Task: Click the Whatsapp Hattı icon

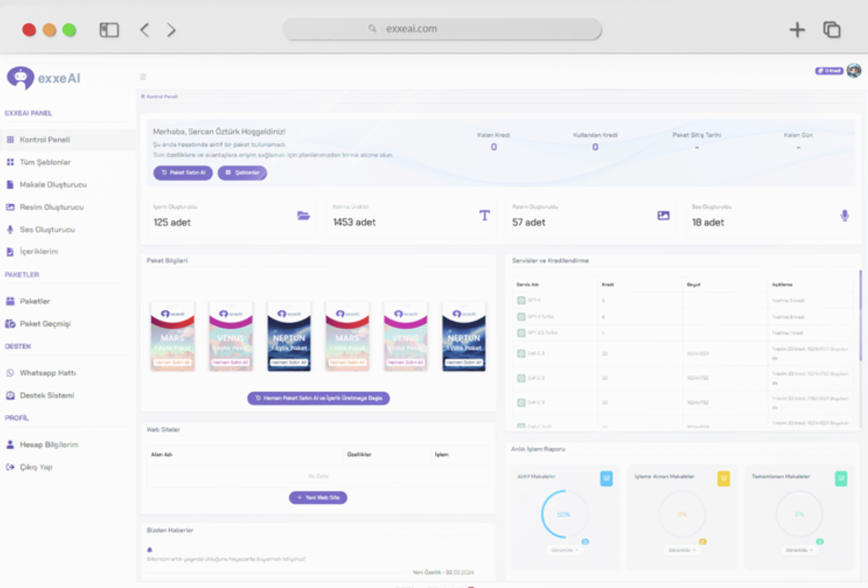Action: pos(10,373)
